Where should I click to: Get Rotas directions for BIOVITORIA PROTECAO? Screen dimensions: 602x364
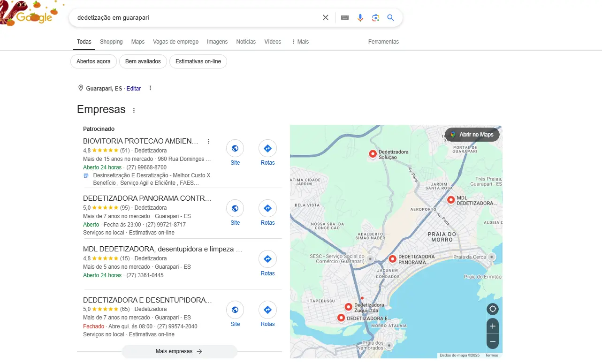(267, 149)
